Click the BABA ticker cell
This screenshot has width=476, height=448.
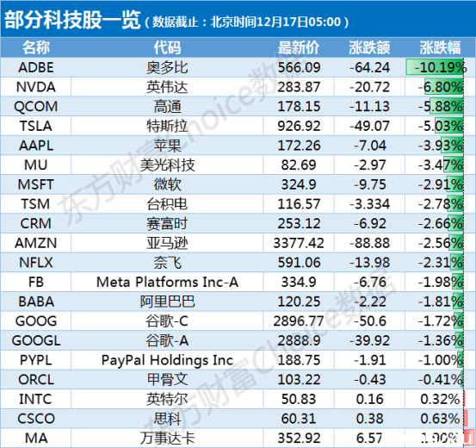36,302
